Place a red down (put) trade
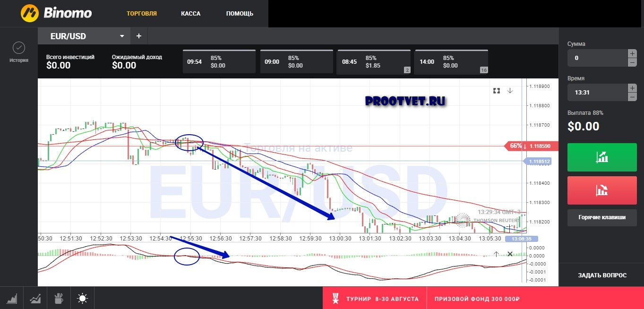The height and width of the screenshot is (309, 644). [602, 190]
